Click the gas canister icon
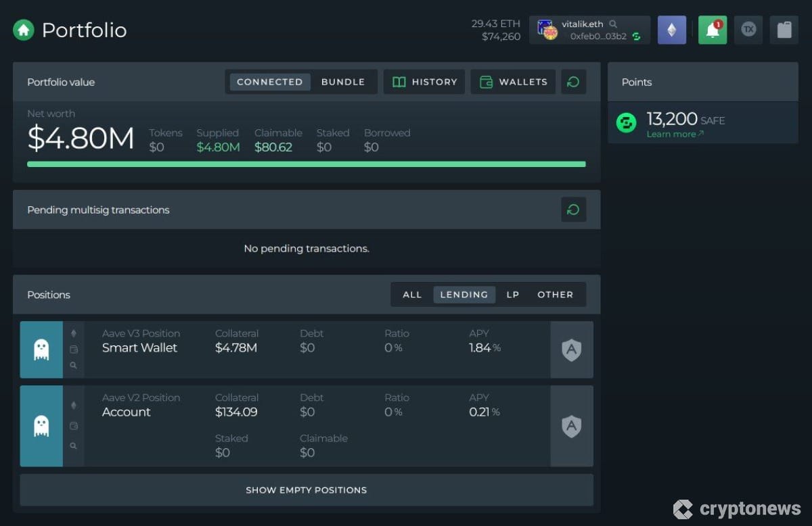Viewport: 812px width, 526px height. point(784,30)
